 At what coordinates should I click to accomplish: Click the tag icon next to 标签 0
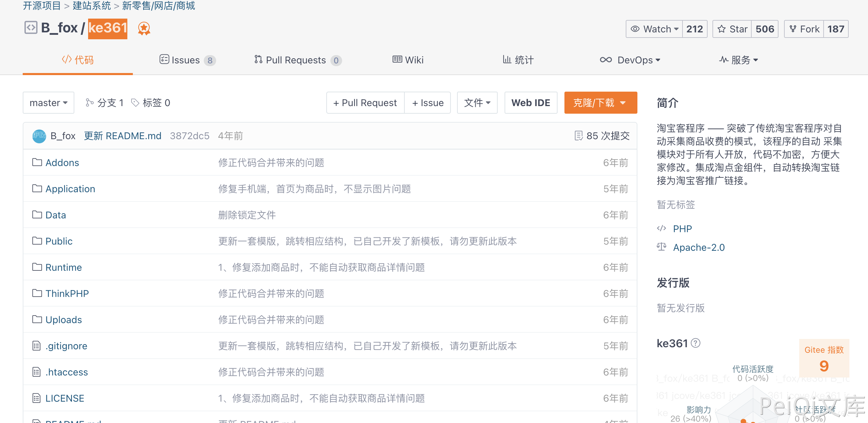pos(135,103)
